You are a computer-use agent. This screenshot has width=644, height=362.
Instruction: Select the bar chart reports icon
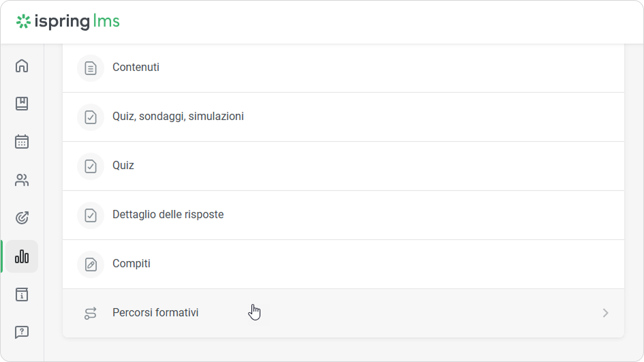click(x=22, y=256)
